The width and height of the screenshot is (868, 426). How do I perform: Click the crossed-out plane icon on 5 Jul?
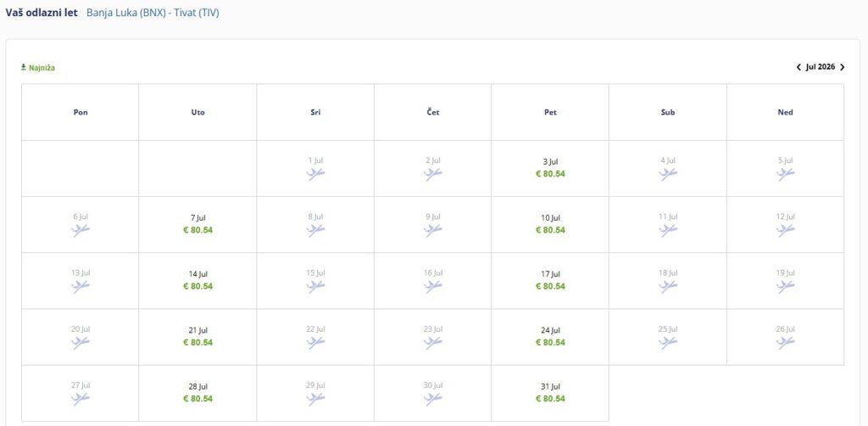click(x=786, y=174)
